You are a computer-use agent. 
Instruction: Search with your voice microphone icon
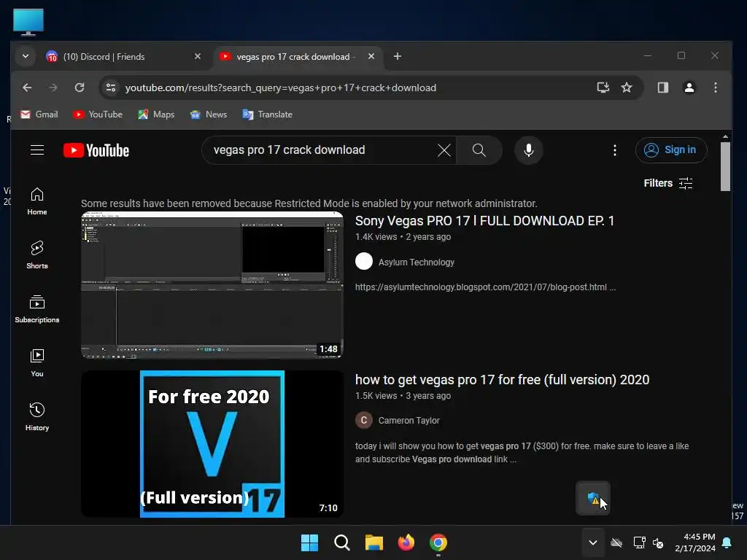[x=528, y=150]
